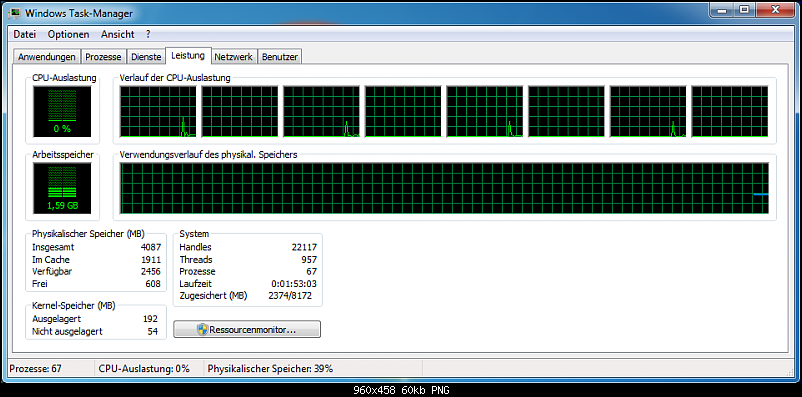Click status bar text Prozesse: 67
The width and height of the screenshot is (802, 397).
[x=35, y=368]
